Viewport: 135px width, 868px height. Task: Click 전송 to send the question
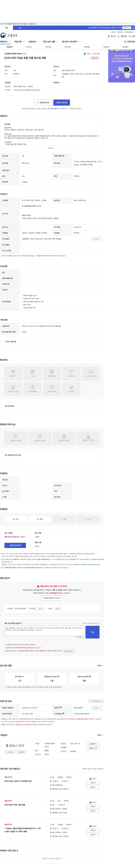click(92, 632)
